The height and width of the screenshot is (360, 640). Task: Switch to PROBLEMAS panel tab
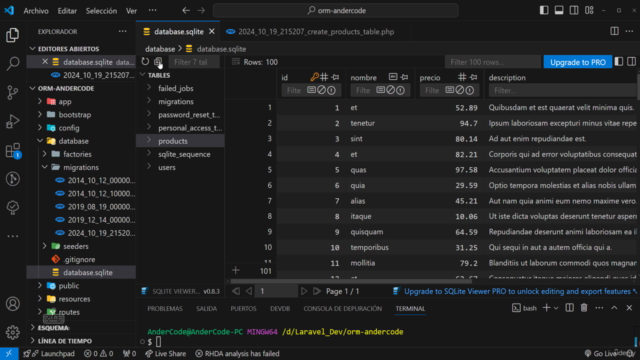(165, 309)
